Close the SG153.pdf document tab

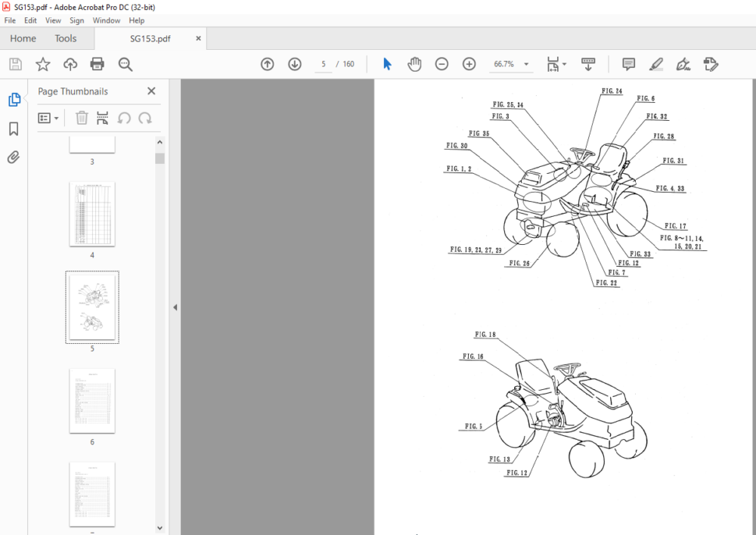[x=198, y=39]
